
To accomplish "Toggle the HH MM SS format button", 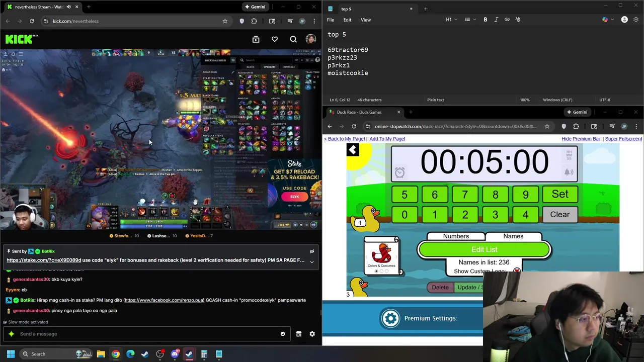I will tap(569, 155).
